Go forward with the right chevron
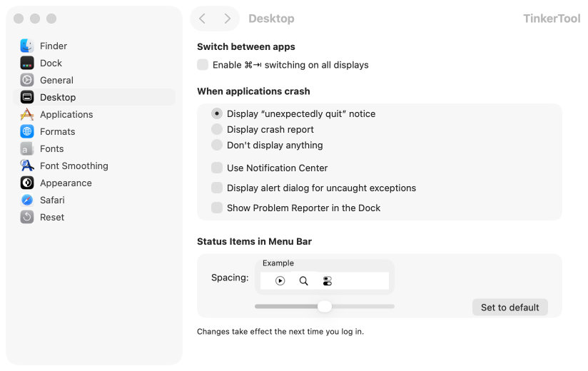This screenshot has width=588, height=371. (x=227, y=19)
